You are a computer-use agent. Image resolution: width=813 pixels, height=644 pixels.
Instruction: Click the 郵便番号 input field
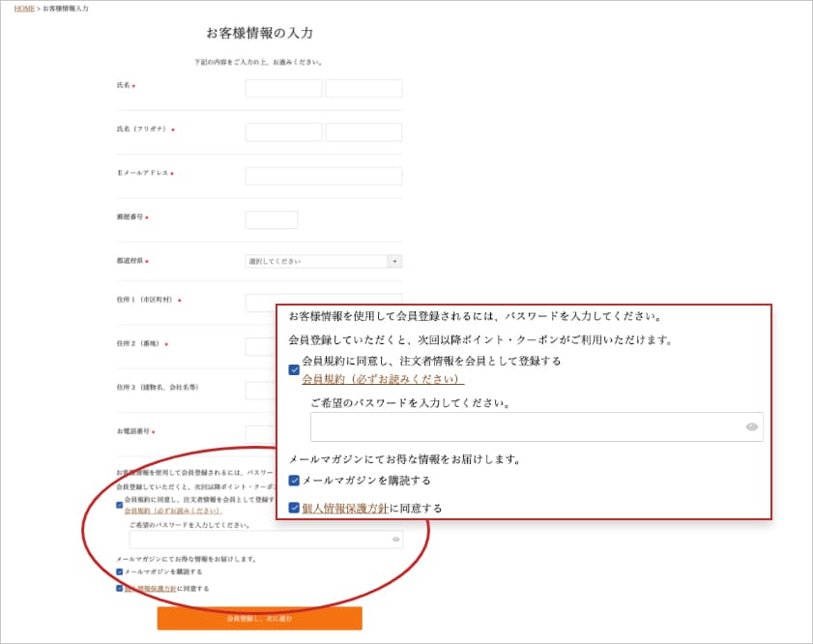272,220
